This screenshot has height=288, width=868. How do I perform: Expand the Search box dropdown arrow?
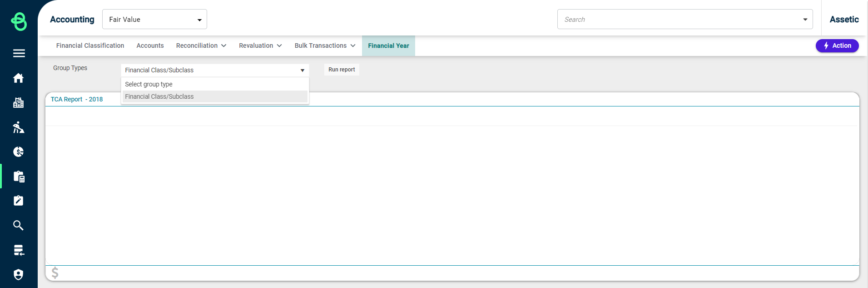click(805, 20)
